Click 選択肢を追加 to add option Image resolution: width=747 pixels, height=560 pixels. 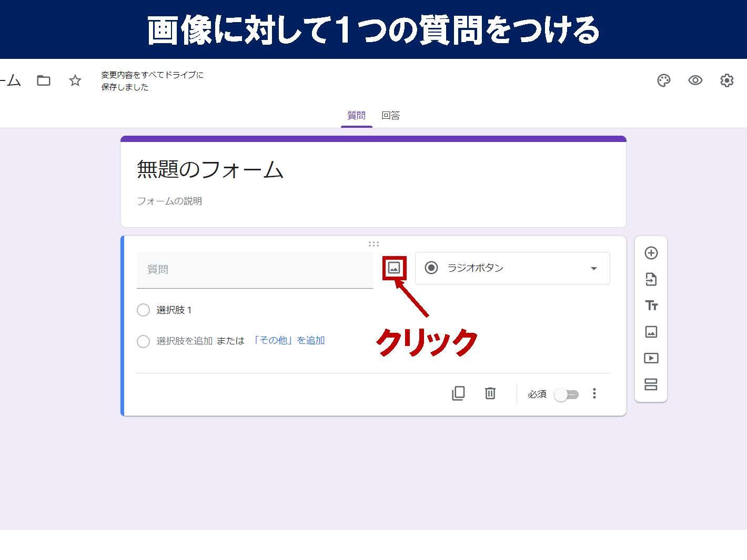[184, 341]
